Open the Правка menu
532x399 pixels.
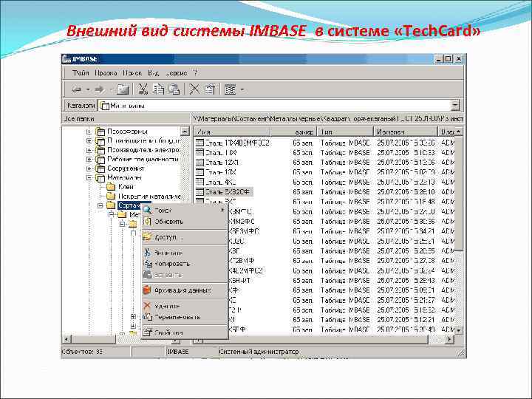[106, 73]
